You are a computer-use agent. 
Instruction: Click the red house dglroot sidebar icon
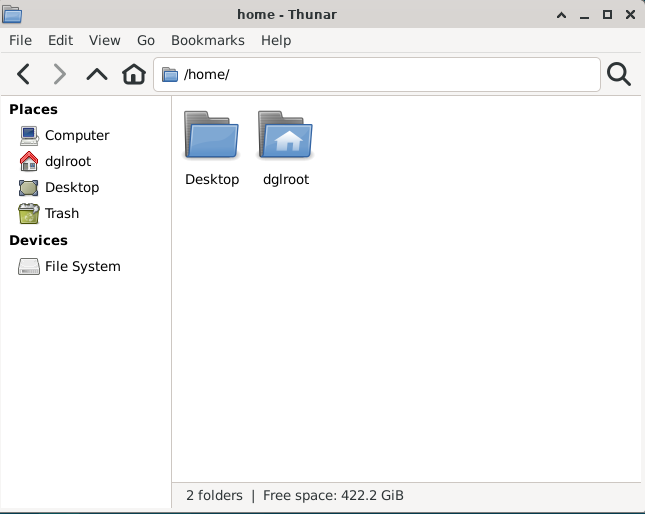click(29, 161)
